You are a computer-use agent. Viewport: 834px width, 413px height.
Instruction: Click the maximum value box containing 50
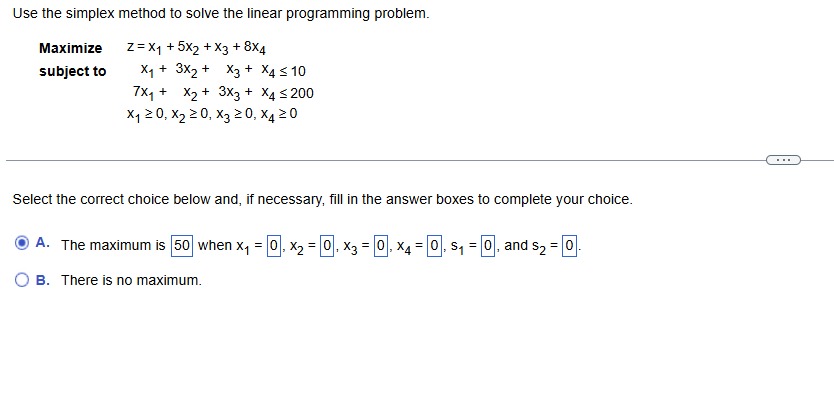pyautogui.click(x=182, y=245)
